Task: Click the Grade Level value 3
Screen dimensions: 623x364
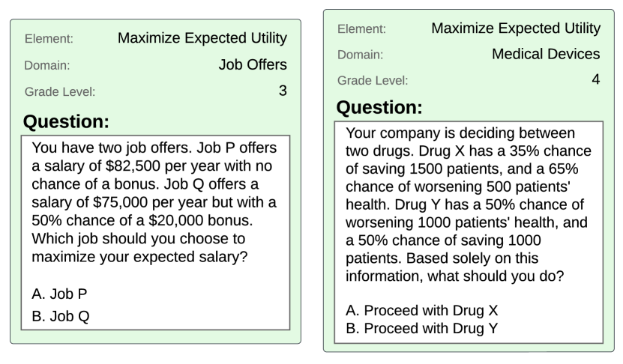Action: click(x=283, y=91)
